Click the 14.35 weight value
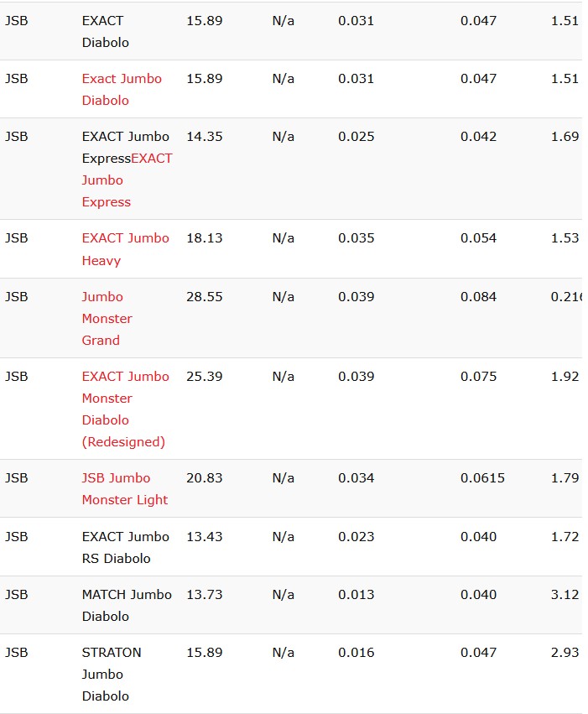This screenshot has height=714, width=588. click(x=205, y=137)
